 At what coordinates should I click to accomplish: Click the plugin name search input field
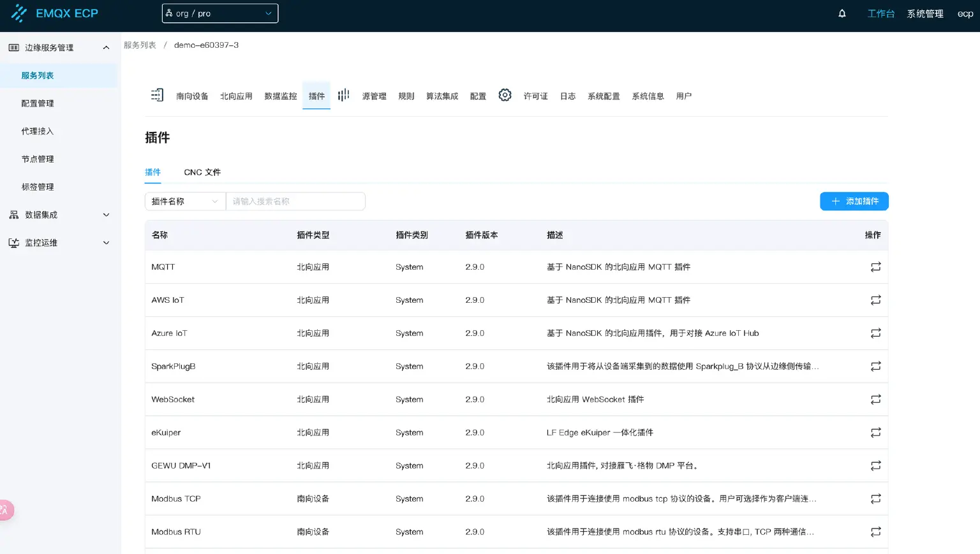point(295,201)
